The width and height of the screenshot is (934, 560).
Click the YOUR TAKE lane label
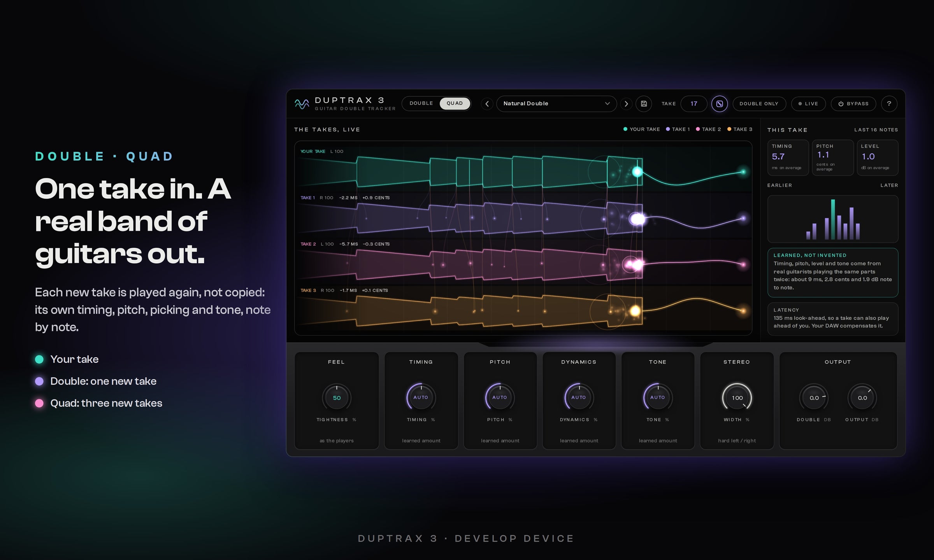coord(313,151)
